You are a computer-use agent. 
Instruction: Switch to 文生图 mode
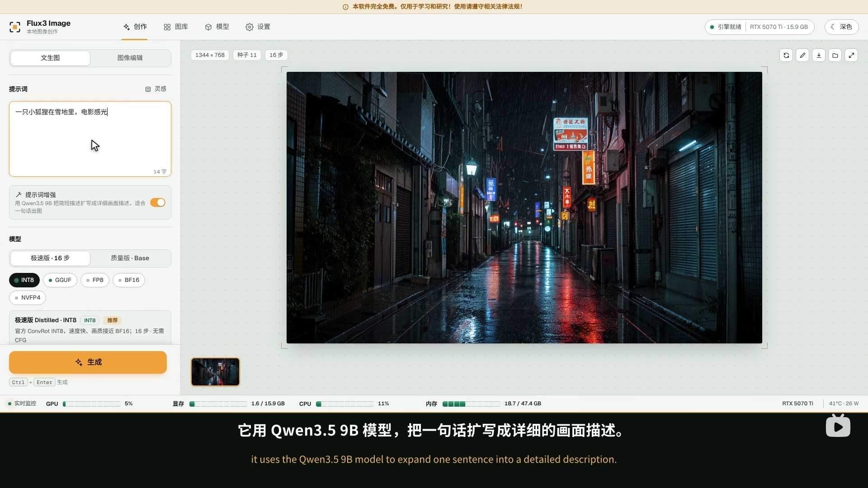pos(50,58)
